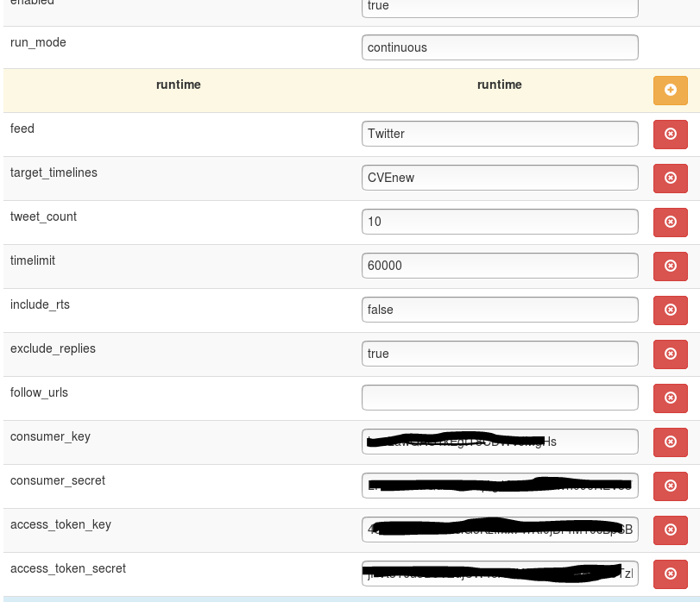Remove the exclude_replies parameter
The image size is (700, 602).
671,354
